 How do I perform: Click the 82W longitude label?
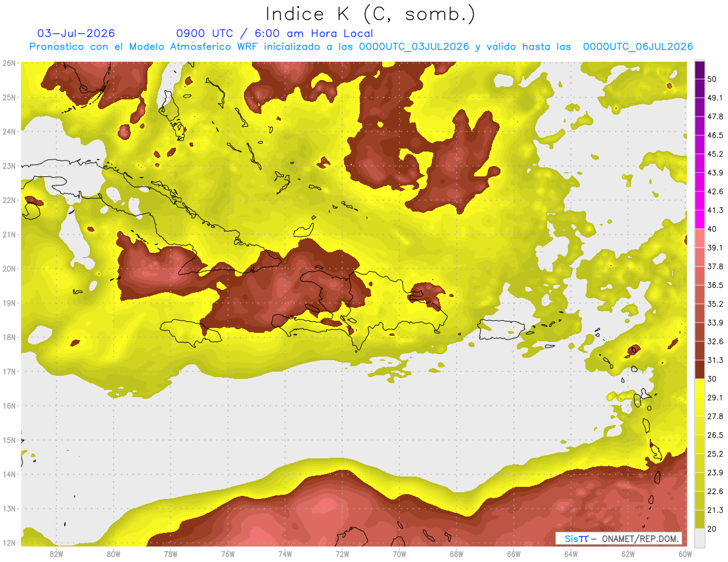56,554
